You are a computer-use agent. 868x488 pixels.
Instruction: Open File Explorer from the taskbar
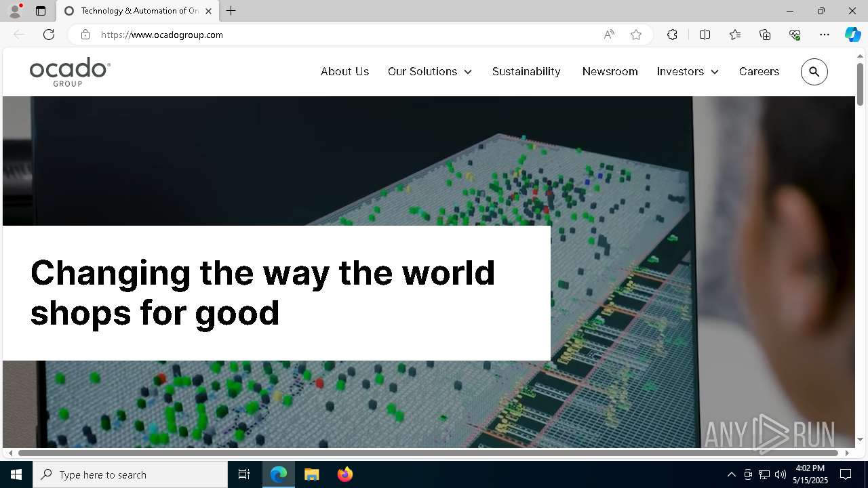(312, 474)
